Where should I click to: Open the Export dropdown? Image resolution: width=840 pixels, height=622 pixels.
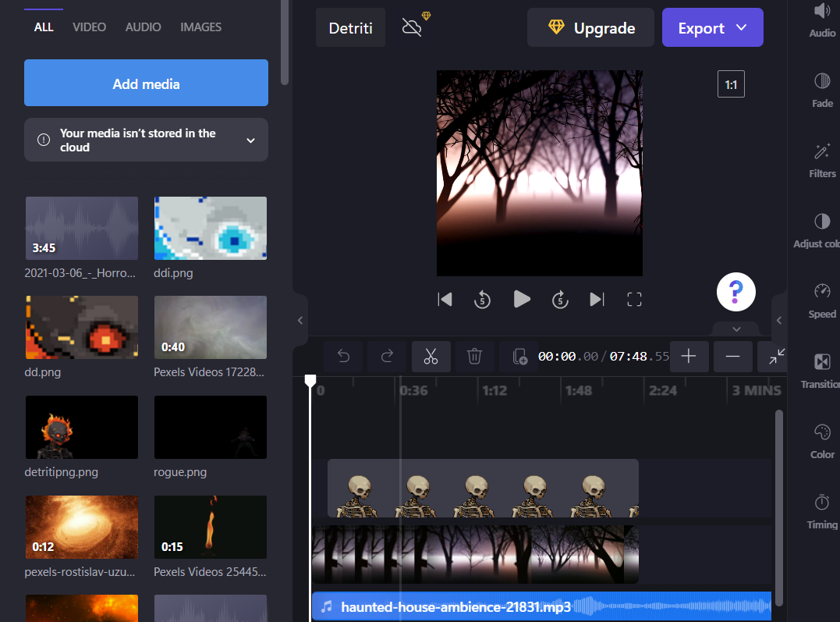pos(712,28)
